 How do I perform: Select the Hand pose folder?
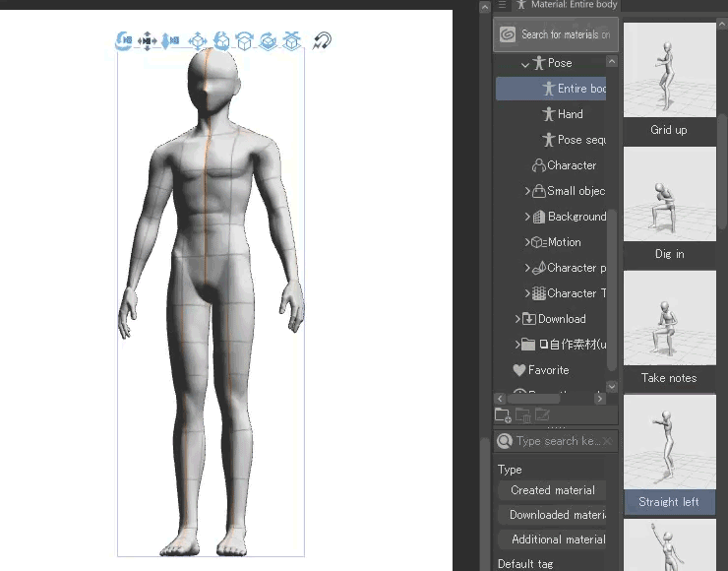coord(563,114)
